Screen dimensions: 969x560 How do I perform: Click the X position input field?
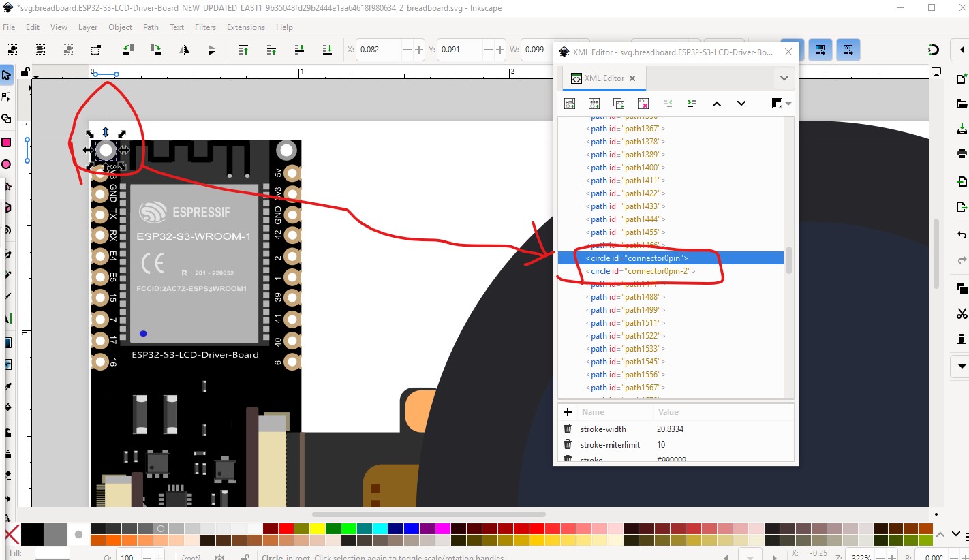coord(380,50)
